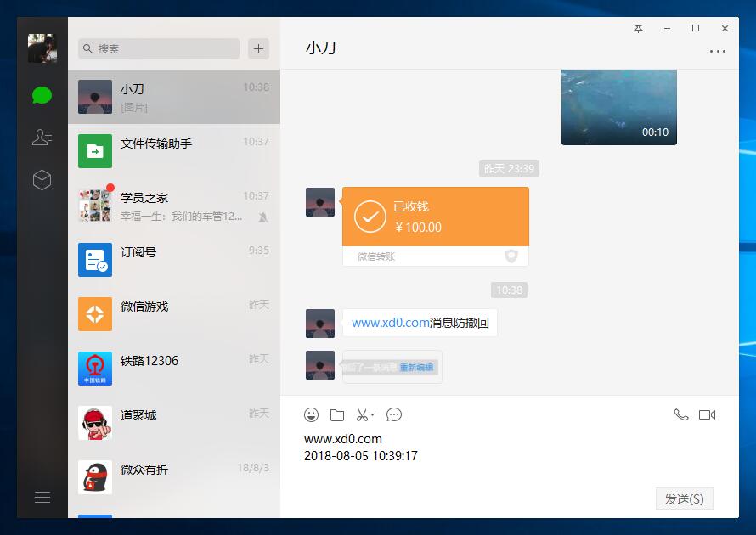
Task: Open the emoji picker
Action: [312, 415]
